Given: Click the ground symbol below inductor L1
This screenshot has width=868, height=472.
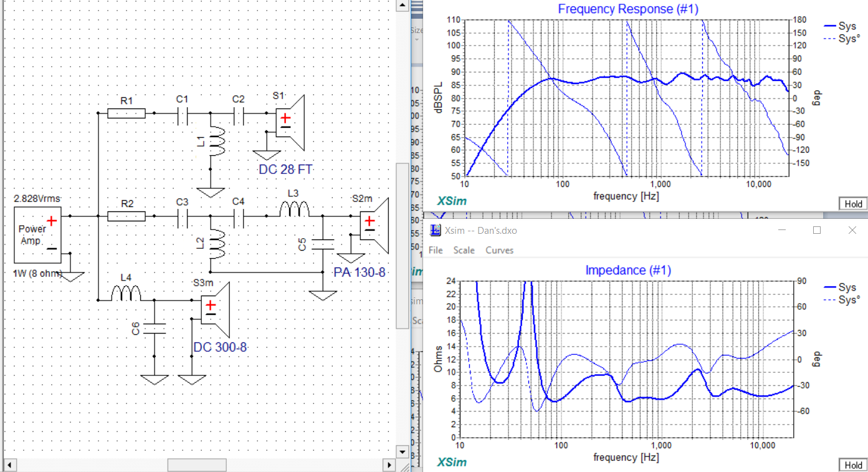Looking at the screenshot, I should click(211, 192).
